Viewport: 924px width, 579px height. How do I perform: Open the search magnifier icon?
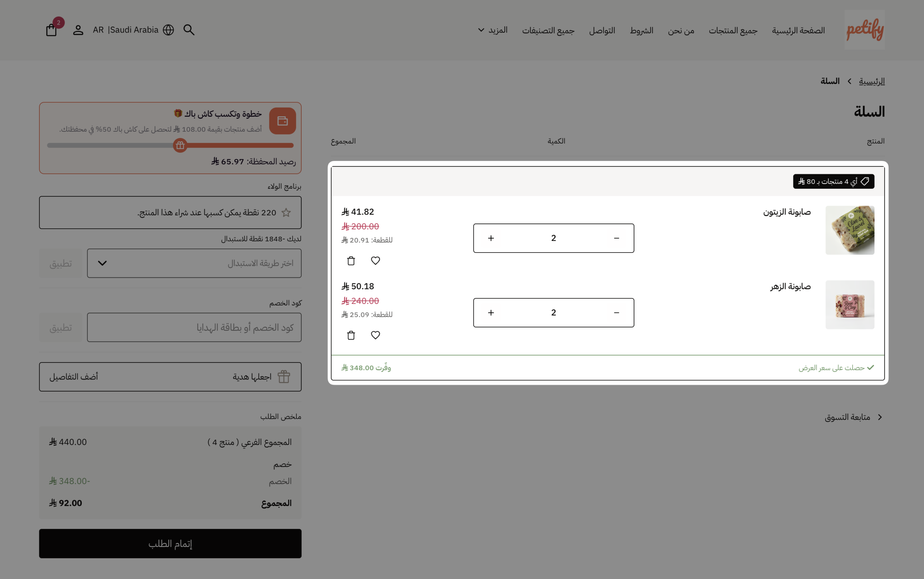tap(189, 30)
